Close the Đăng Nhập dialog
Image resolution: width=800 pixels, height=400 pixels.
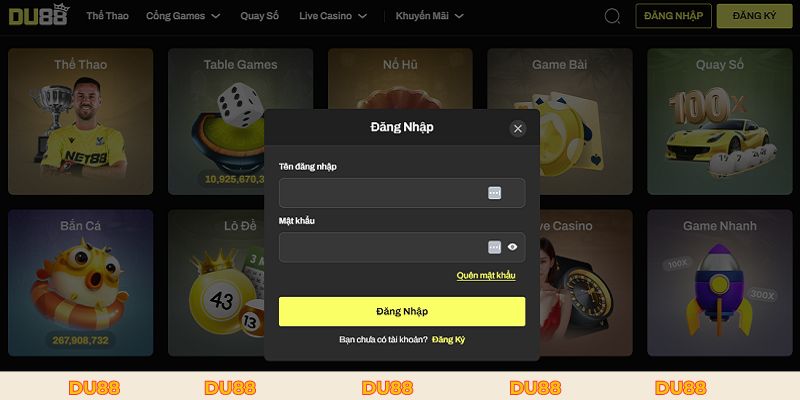click(x=518, y=129)
